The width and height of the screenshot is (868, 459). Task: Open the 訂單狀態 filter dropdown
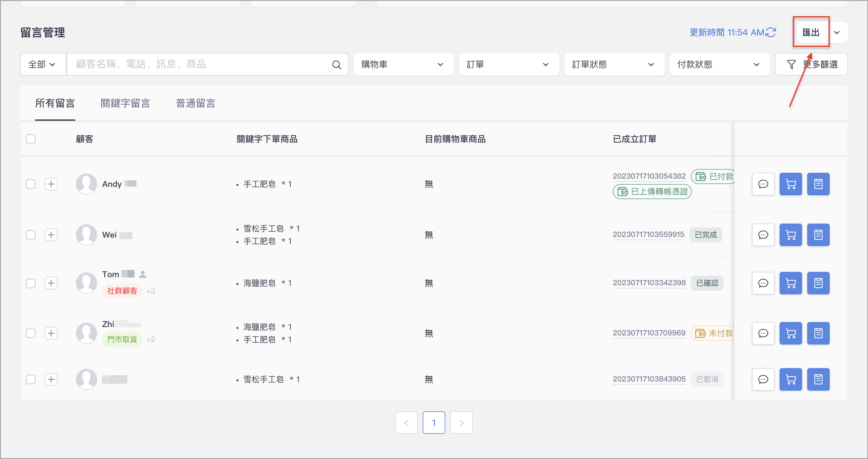tap(614, 64)
